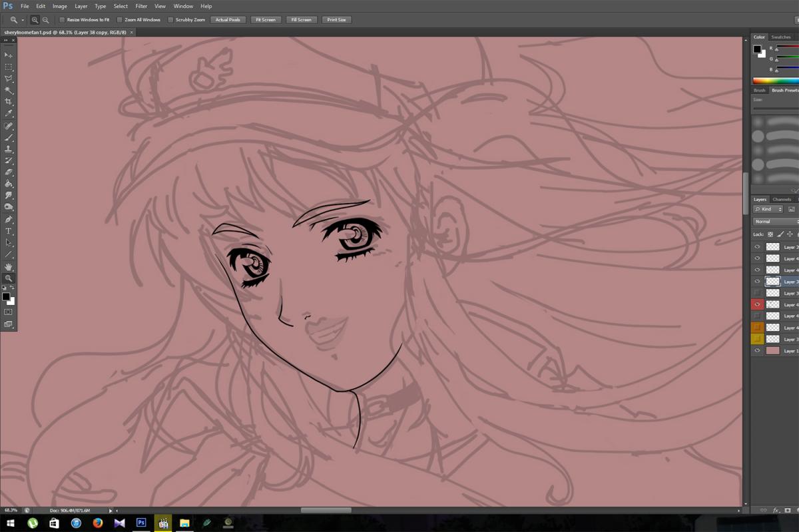The image size is (799, 532).
Task: Select the Healing Brush tool
Action: tap(9, 126)
